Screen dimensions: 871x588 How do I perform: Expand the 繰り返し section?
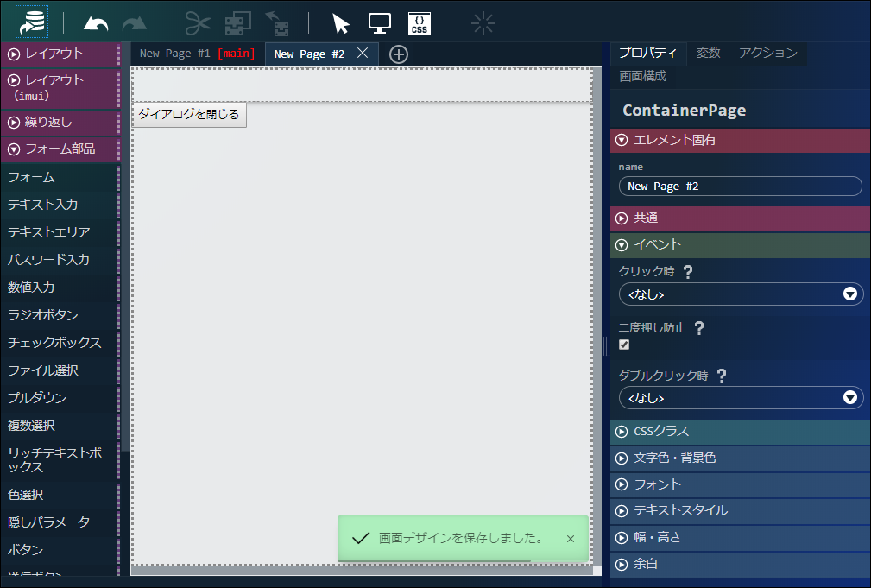pyautogui.click(x=60, y=123)
